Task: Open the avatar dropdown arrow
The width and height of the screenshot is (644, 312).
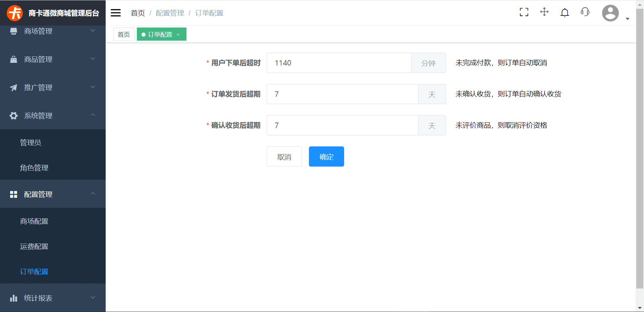Action: coord(628,19)
